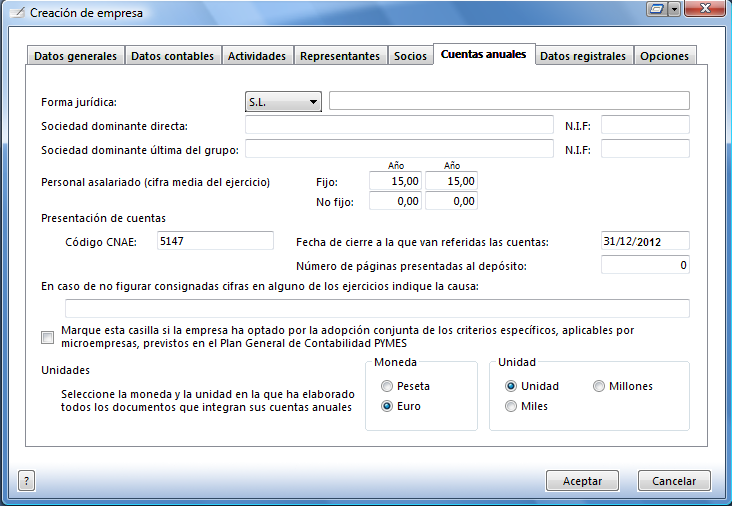The width and height of the screenshot is (732, 507).
Task: Click the title bar options icon
Action: 657,10
